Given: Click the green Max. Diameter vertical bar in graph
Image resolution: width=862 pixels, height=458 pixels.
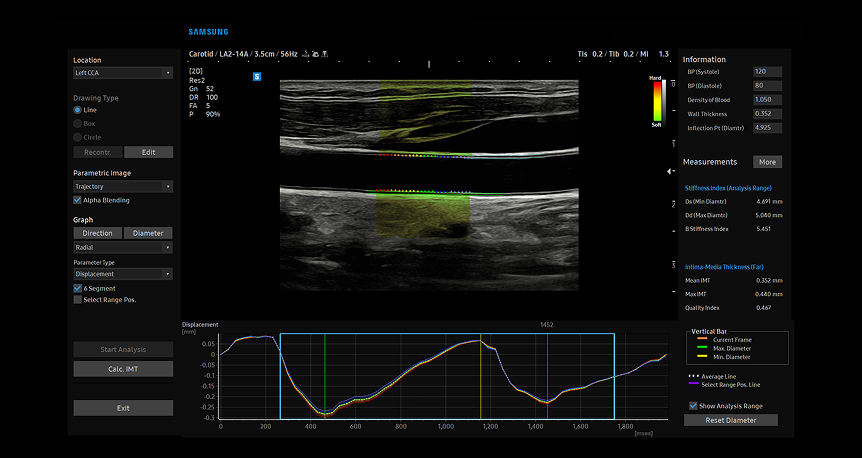Looking at the screenshot, I should 325,377.
